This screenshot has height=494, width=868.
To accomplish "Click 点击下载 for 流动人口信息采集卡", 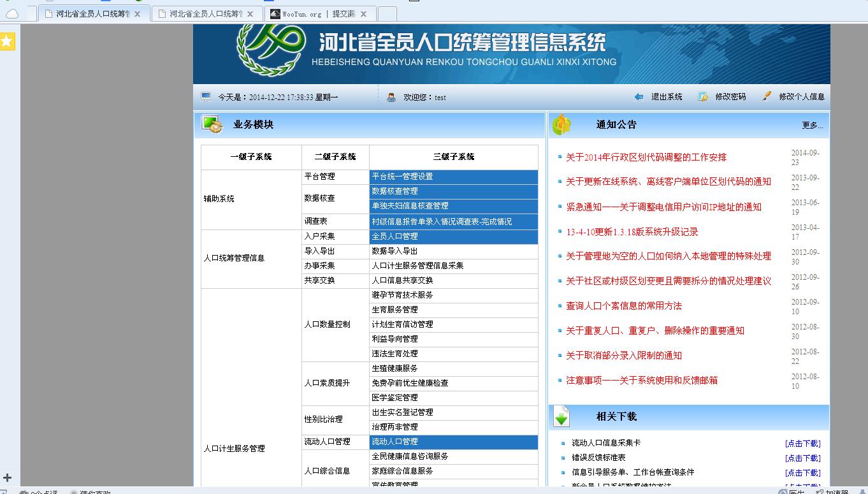I will 803,444.
